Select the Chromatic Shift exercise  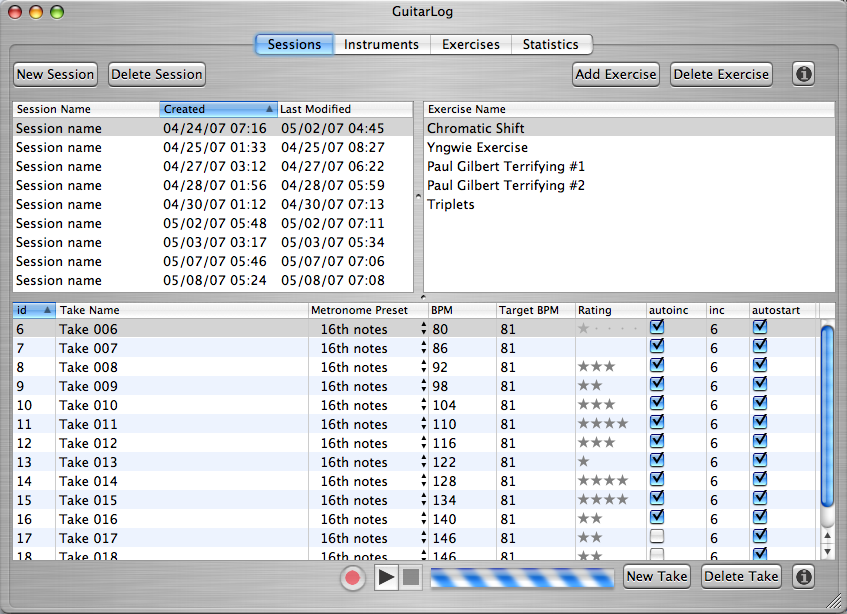point(629,128)
